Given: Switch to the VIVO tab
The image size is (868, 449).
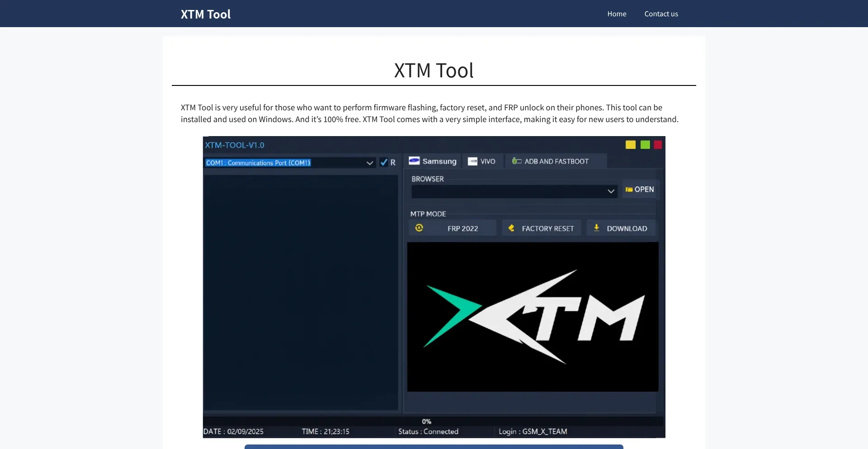Looking at the screenshot, I should tap(482, 161).
